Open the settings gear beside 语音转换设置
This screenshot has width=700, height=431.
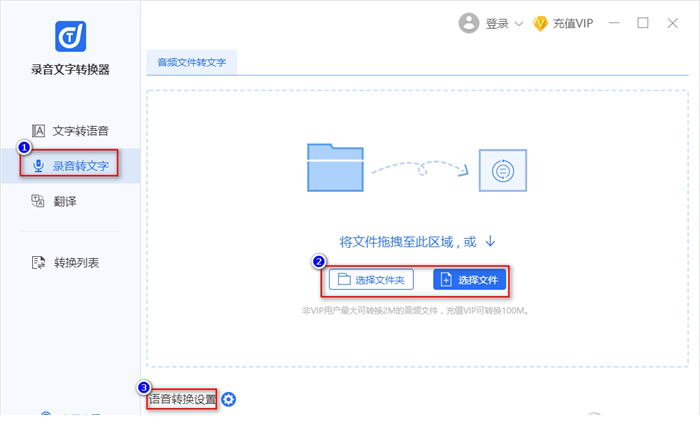(229, 399)
